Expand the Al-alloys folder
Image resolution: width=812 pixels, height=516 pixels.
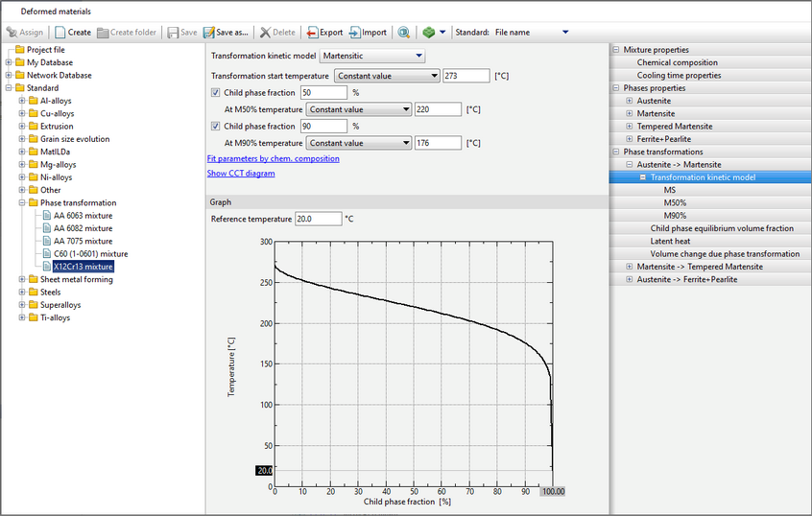pos(21,101)
